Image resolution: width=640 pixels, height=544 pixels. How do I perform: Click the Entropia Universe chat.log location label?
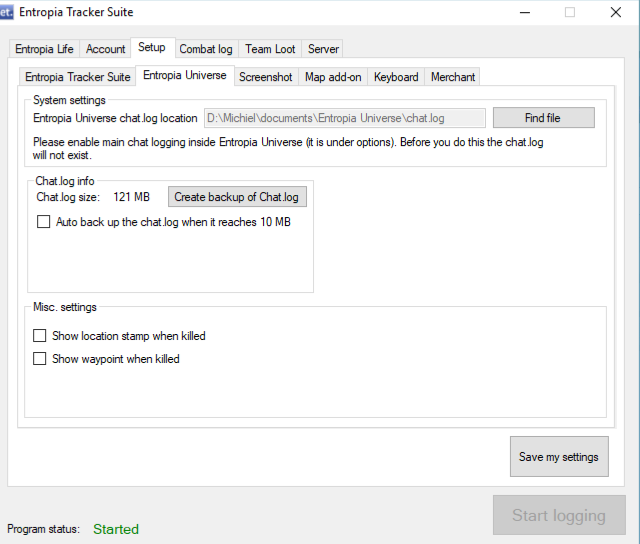pyautogui.click(x=115, y=118)
